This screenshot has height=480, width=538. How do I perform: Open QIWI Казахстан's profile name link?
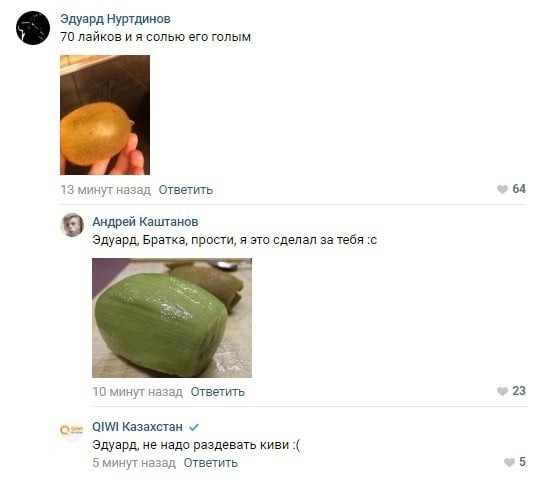[137, 427]
